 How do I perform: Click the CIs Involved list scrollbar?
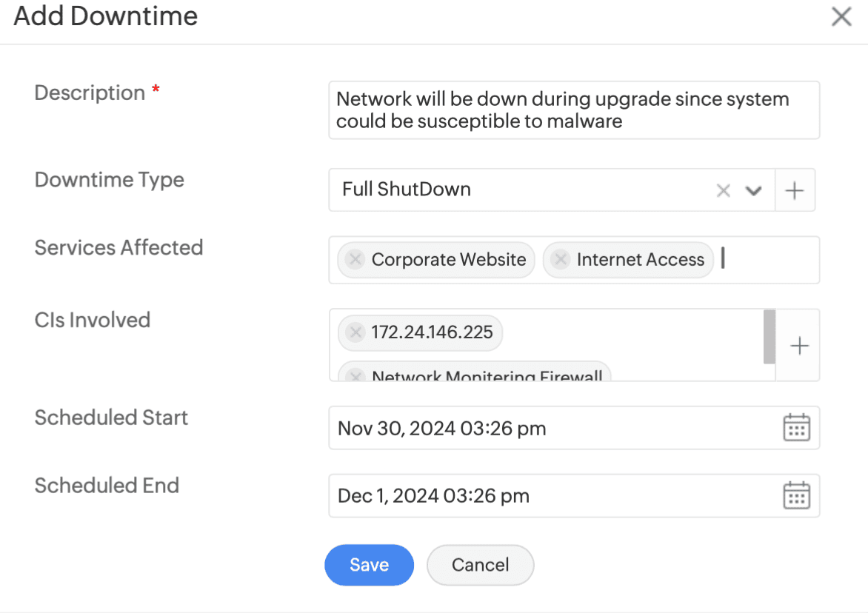pos(769,337)
